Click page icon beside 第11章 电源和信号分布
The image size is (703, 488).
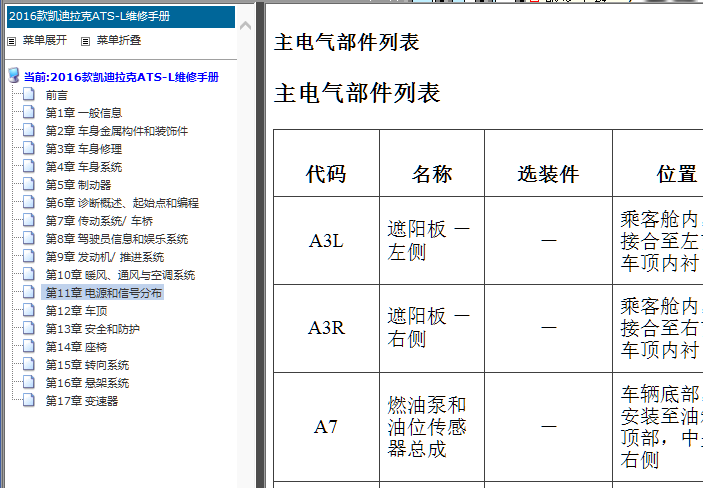[x=29, y=292]
